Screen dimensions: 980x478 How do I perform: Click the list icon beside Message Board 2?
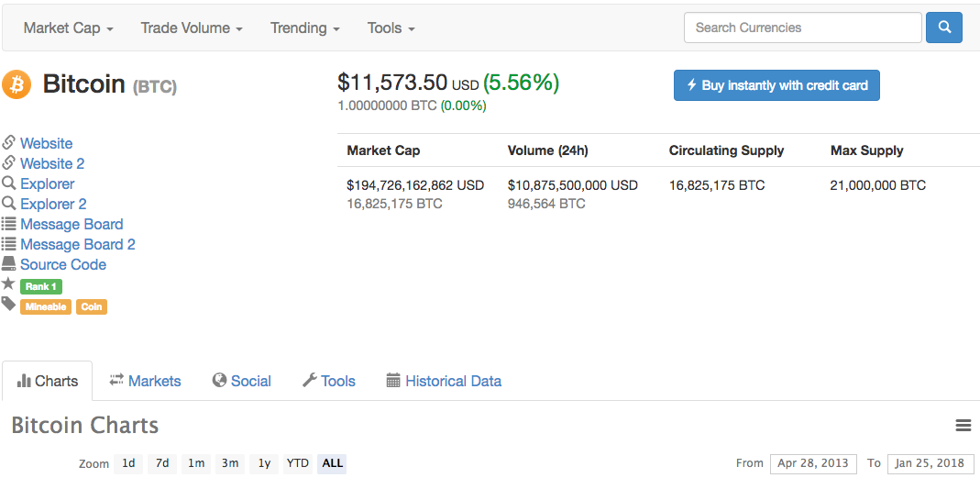point(9,243)
